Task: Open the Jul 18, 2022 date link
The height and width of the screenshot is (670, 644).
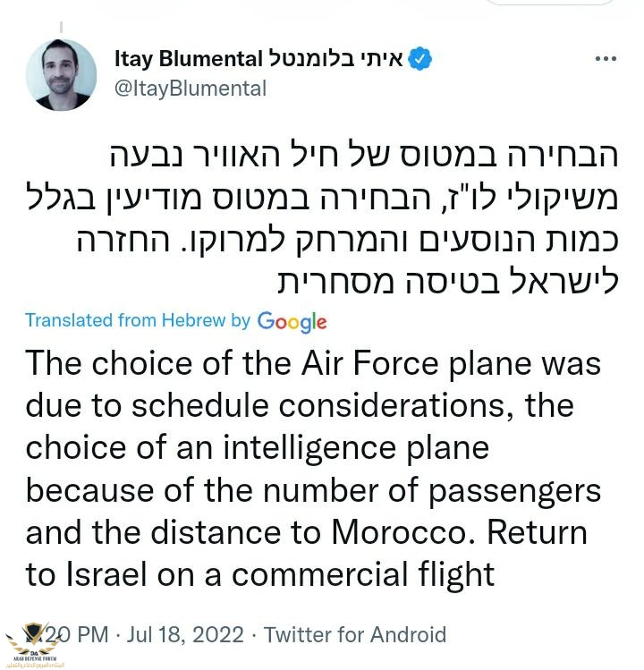Action: click(183, 635)
